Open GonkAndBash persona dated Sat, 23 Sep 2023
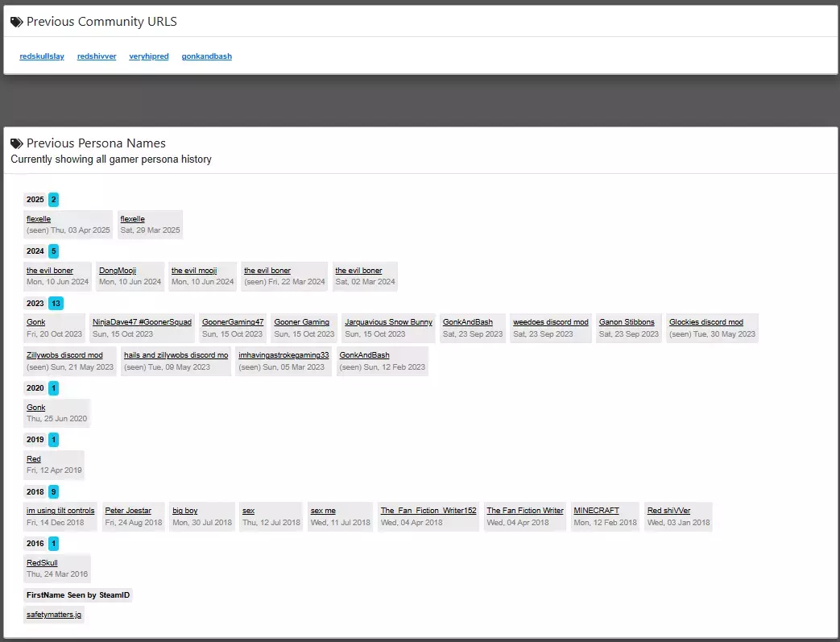Screen dimensions: 840x642 468,322
